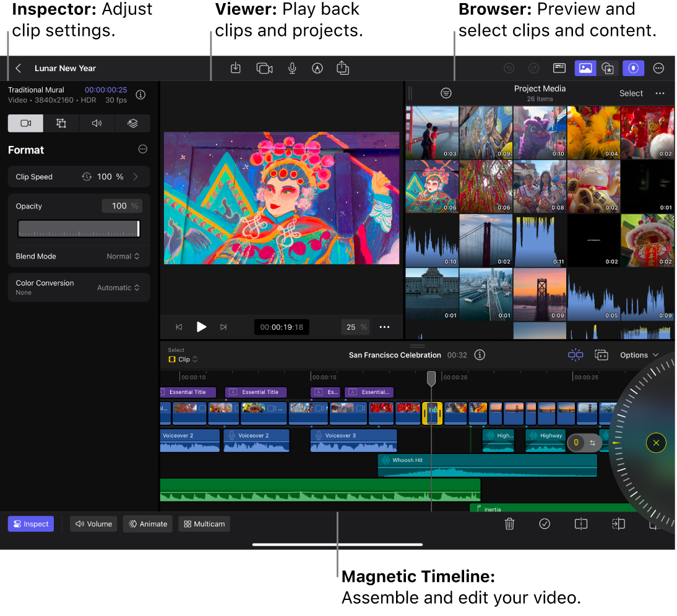The image size is (677, 616).
Task: Select the audio inspector tab
Action: 97,123
